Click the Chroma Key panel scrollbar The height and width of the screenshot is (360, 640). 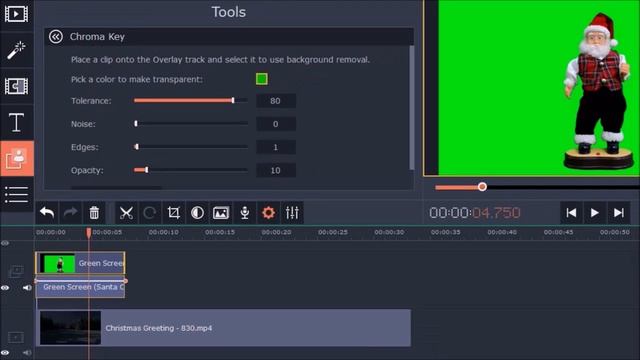tap(411, 107)
